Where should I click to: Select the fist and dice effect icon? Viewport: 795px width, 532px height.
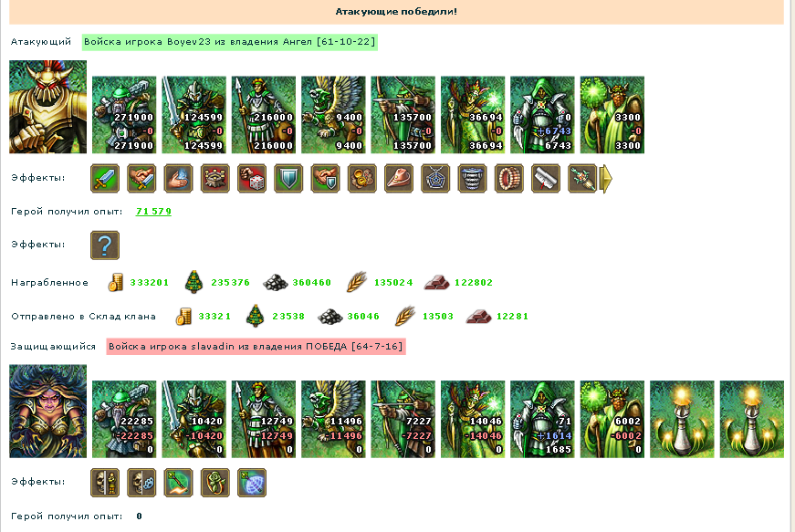click(x=252, y=178)
